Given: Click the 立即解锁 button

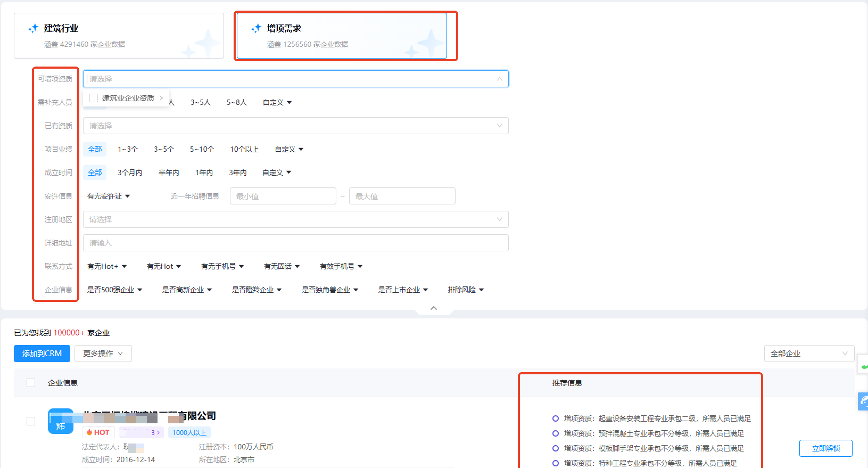Looking at the screenshot, I should (x=825, y=448).
